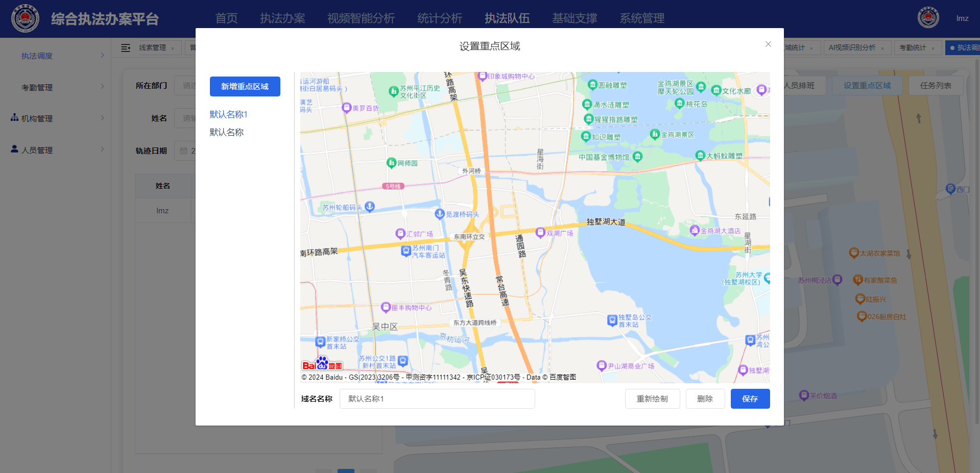Click the police emblem logo top left

tap(26, 18)
